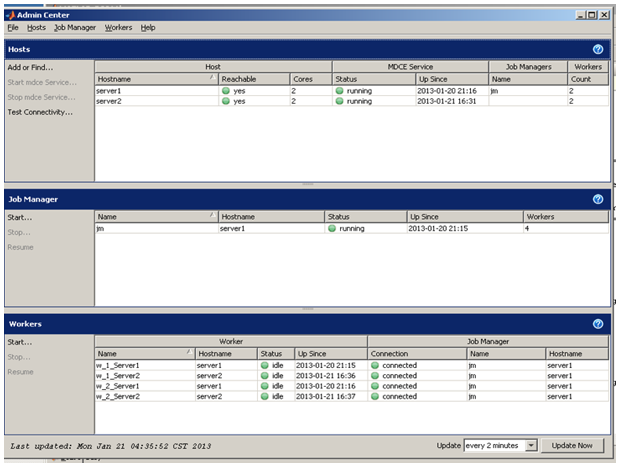Click green running status icon of job manager jm
622x469 pixels.
[332, 228]
